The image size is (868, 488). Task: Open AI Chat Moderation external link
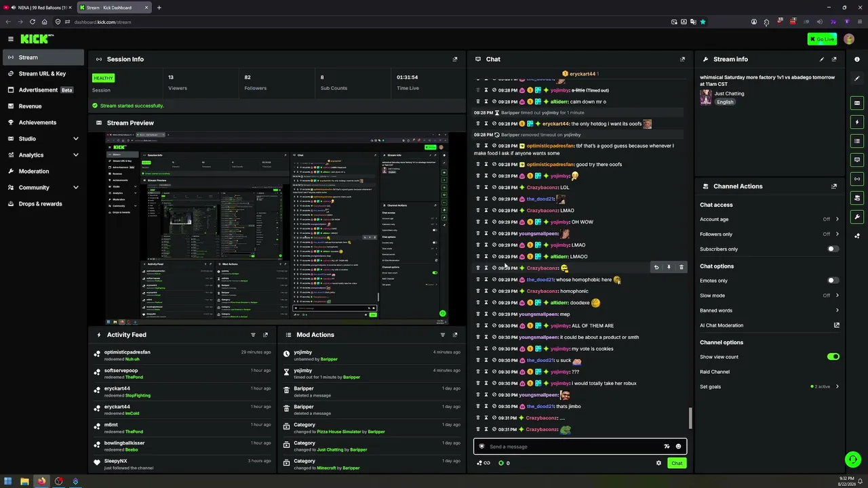[837, 325]
